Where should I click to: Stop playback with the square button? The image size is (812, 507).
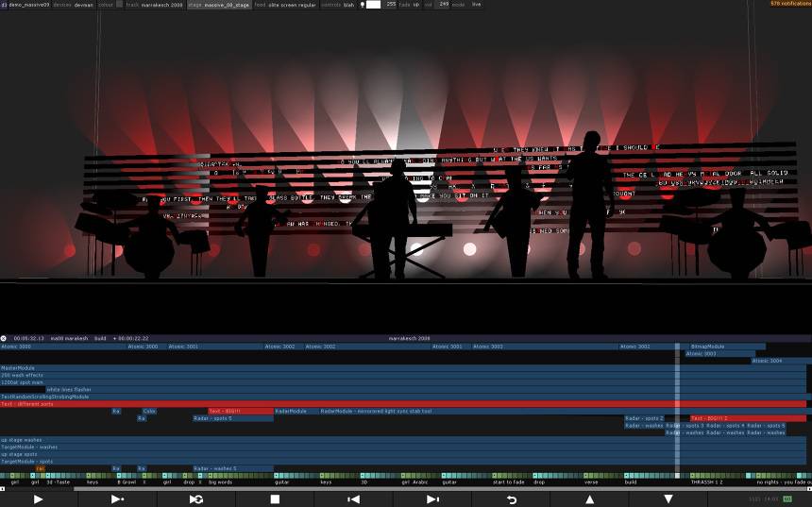275,499
